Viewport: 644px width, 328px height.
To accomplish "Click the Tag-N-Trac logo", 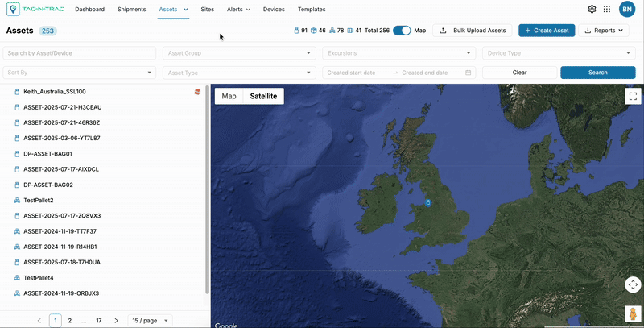I will pyautogui.click(x=35, y=9).
